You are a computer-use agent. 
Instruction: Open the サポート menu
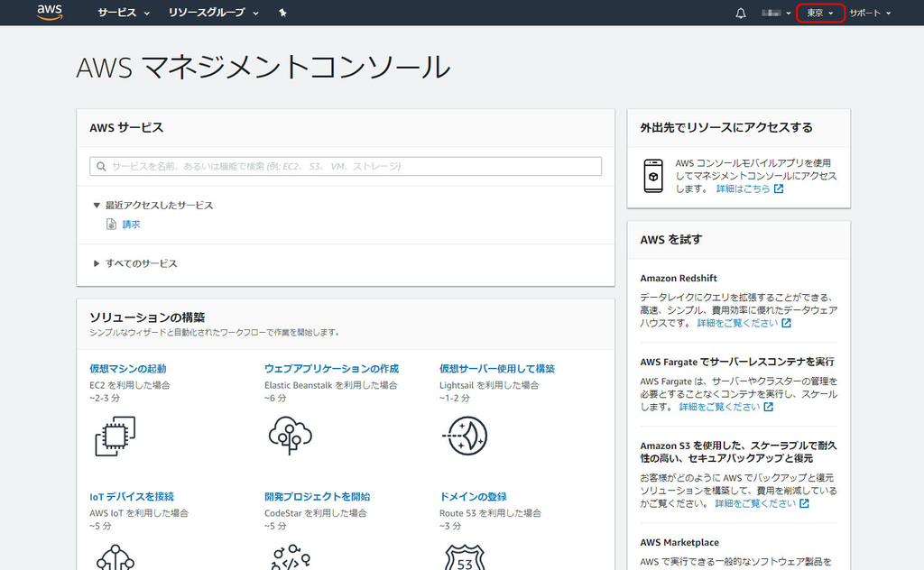click(870, 13)
